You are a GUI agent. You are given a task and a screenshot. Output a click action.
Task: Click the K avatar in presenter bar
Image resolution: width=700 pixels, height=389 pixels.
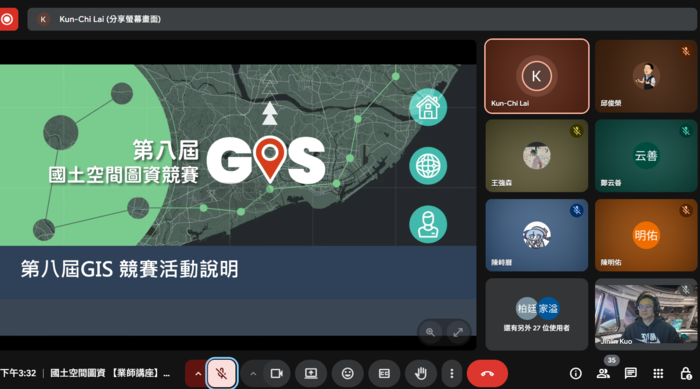tap(43, 19)
